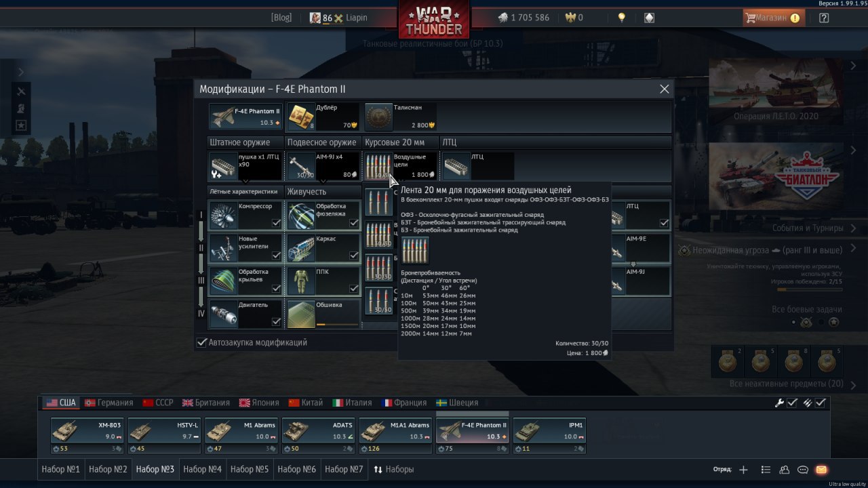Image resolution: width=868 pixels, height=488 pixels.
Task: Expand the left side panel arrow
Action: tap(20, 72)
